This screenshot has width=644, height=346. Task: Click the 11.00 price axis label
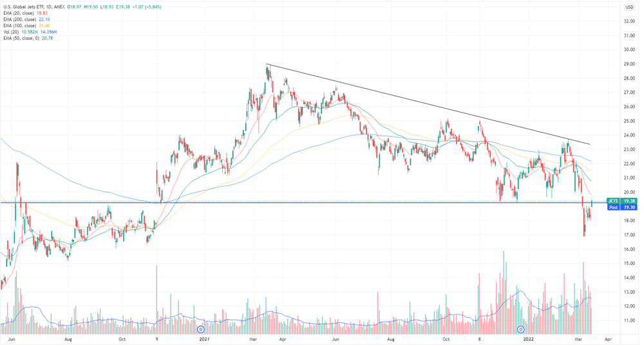629,320
